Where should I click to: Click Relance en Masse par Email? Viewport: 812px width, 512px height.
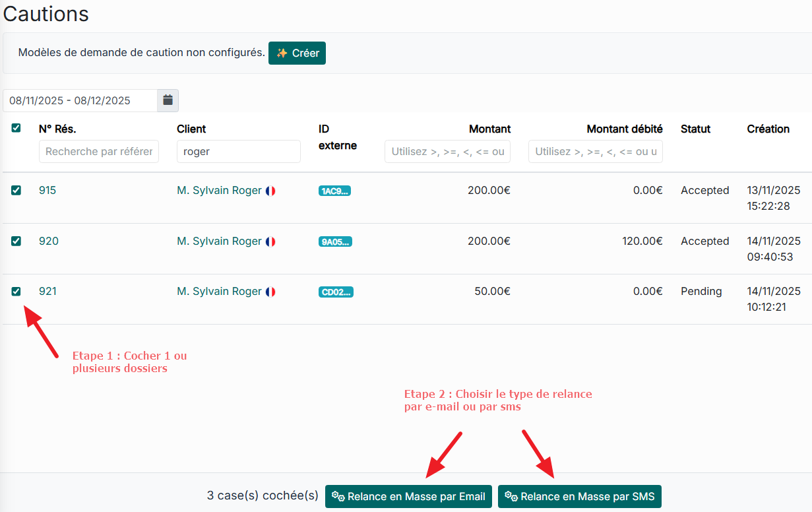pos(408,496)
